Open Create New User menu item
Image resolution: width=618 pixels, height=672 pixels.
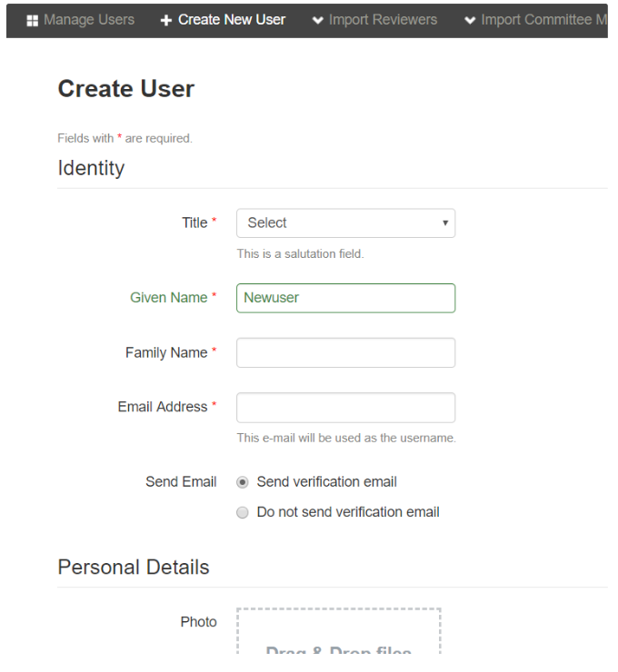click(223, 20)
